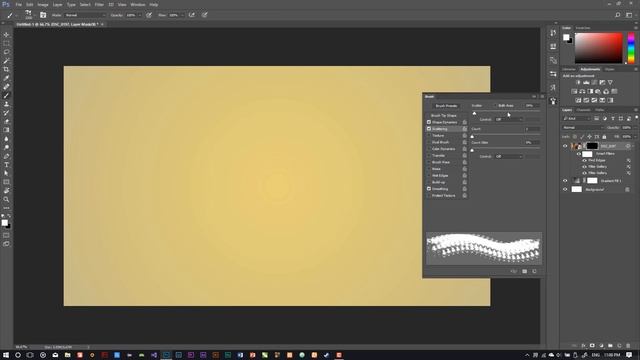640x360 pixels.
Task: Click the new layer button at Layers bottom
Action: (x=619, y=346)
